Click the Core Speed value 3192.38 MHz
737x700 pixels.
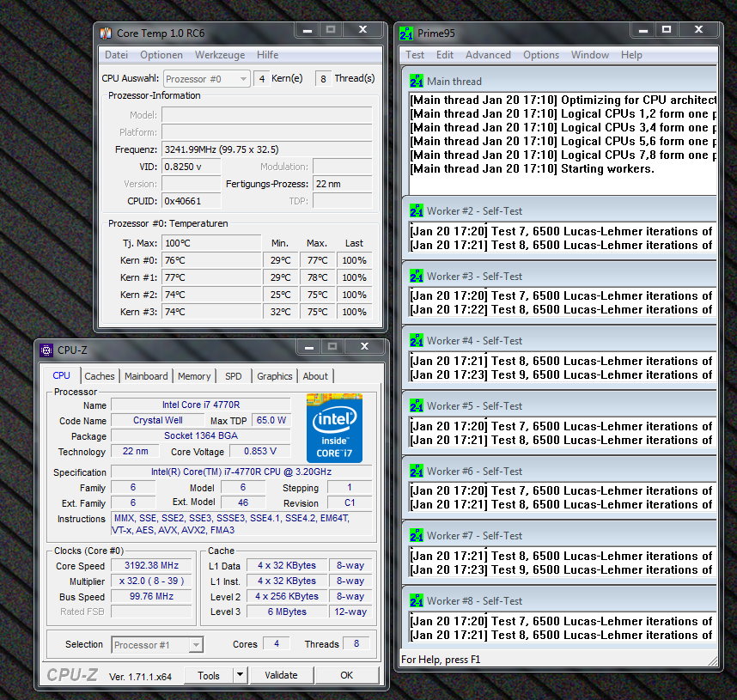point(151,565)
